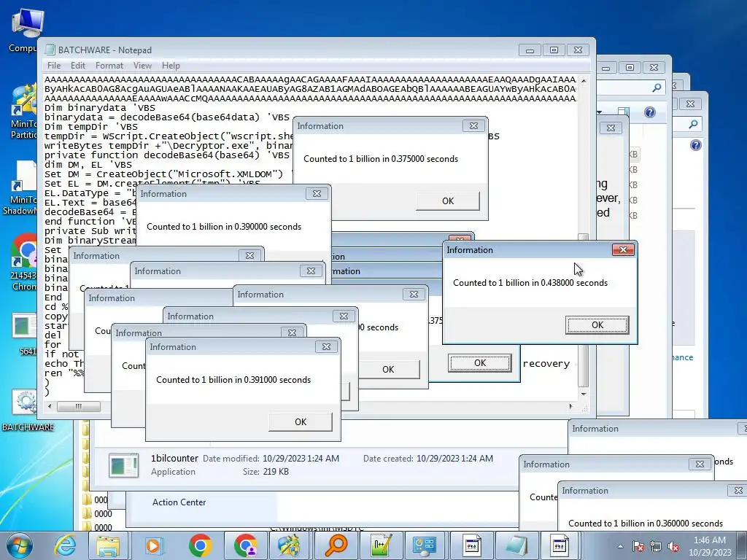747x560 pixels.
Task: Close the 0.375000 seconds Information dialog
Action: (x=473, y=125)
